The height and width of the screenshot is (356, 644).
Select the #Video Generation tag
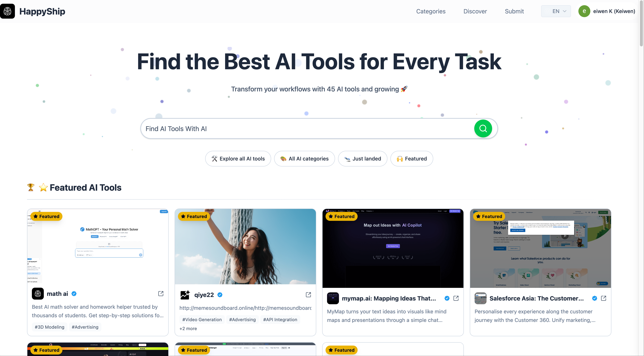[202, 320]
